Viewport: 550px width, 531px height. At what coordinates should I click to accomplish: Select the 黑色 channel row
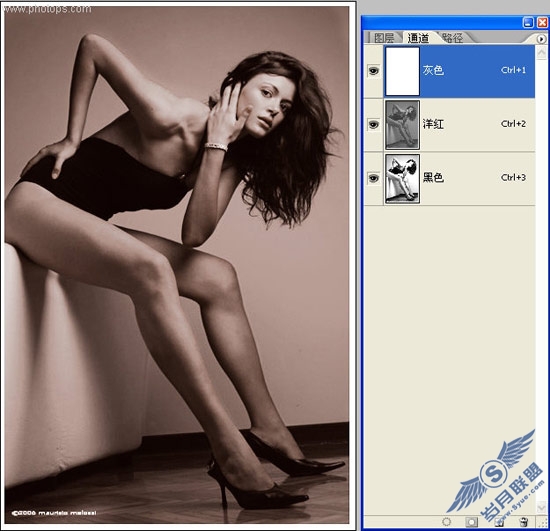[450, 179]
